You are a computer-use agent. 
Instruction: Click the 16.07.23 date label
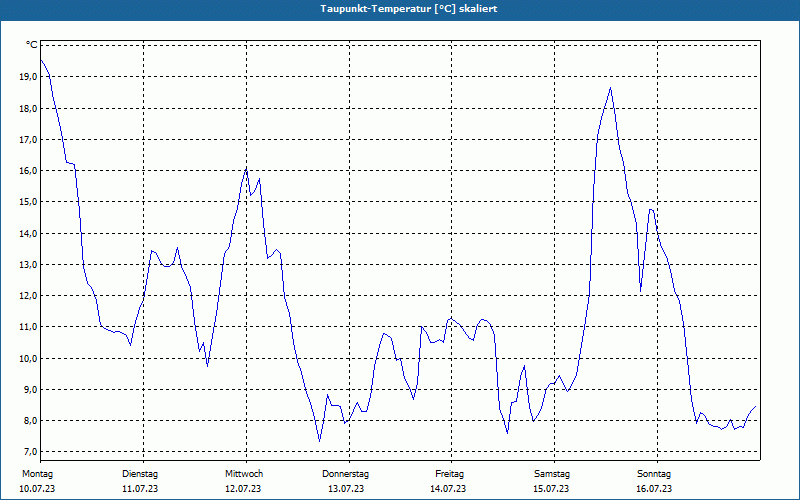click(654, 489)
